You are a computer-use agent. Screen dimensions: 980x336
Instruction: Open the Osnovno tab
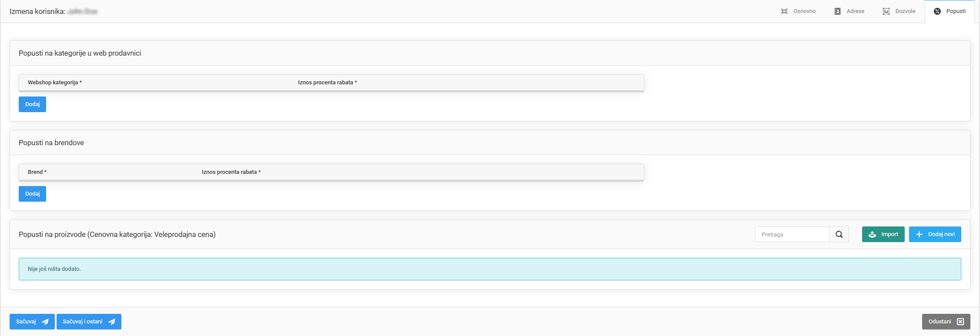click(x=798, y=11)
